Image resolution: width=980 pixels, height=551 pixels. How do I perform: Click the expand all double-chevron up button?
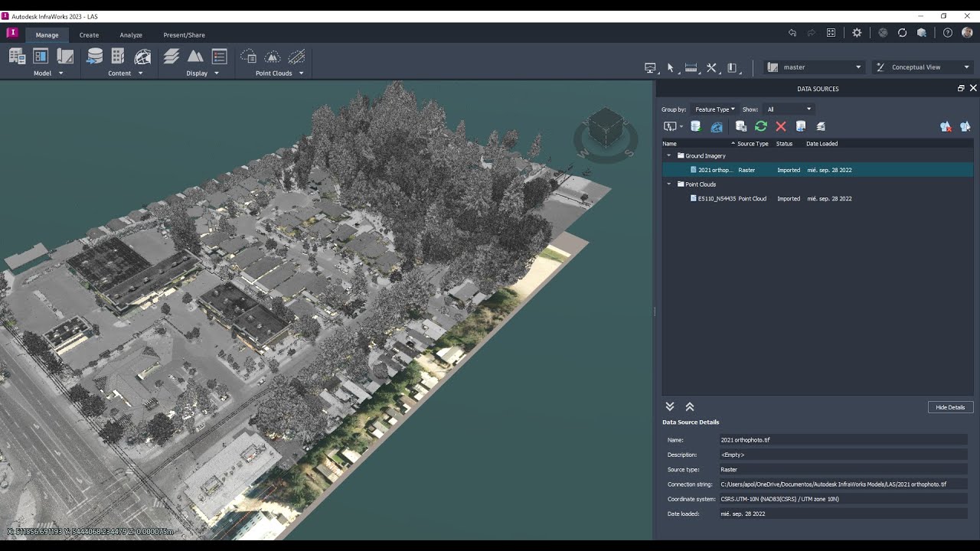[x=689, y=407]
